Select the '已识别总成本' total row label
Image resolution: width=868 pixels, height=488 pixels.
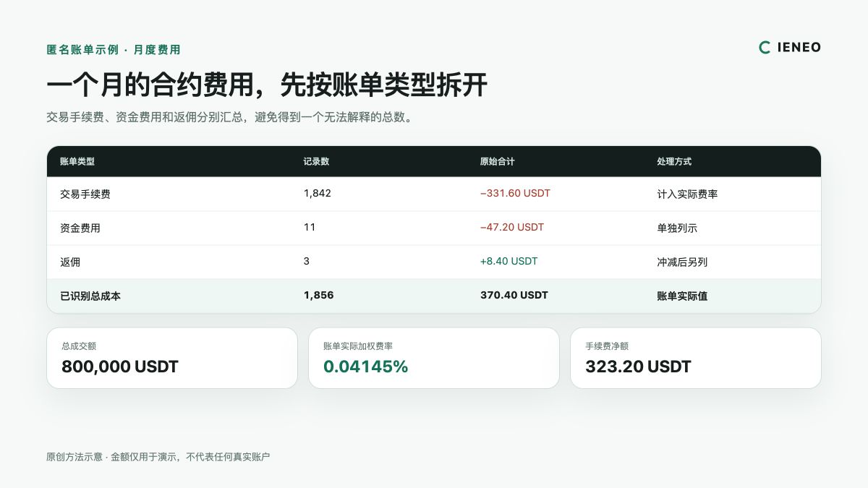click(90, 296)
